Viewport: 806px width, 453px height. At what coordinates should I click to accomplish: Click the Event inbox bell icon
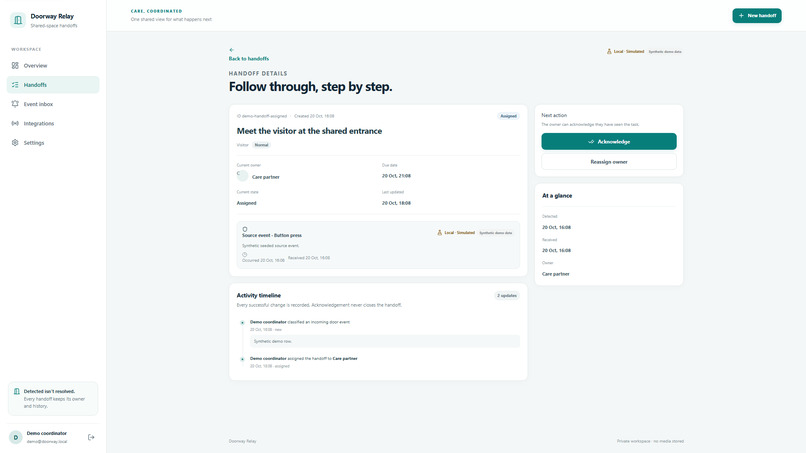click(15, 104)
